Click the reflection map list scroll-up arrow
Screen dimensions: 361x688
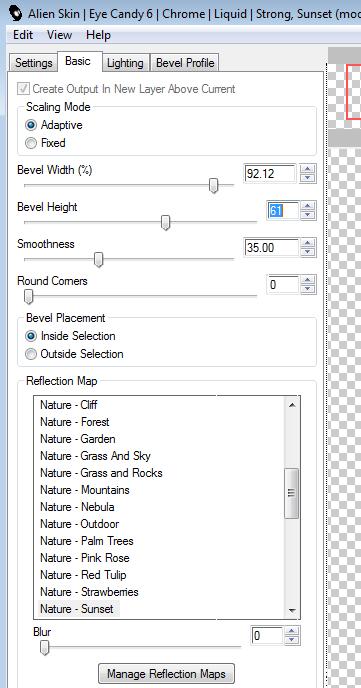point(292,405)
